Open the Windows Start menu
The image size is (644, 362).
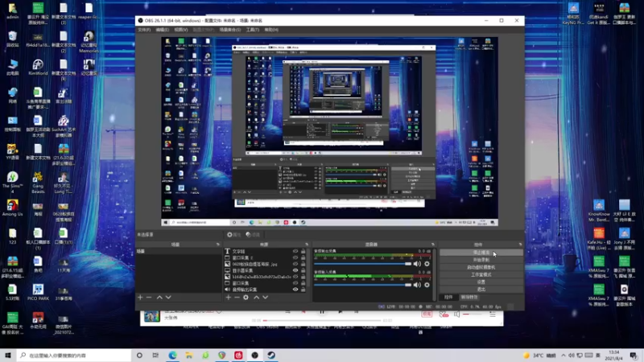pyautogui.click(x=8, y=355)
